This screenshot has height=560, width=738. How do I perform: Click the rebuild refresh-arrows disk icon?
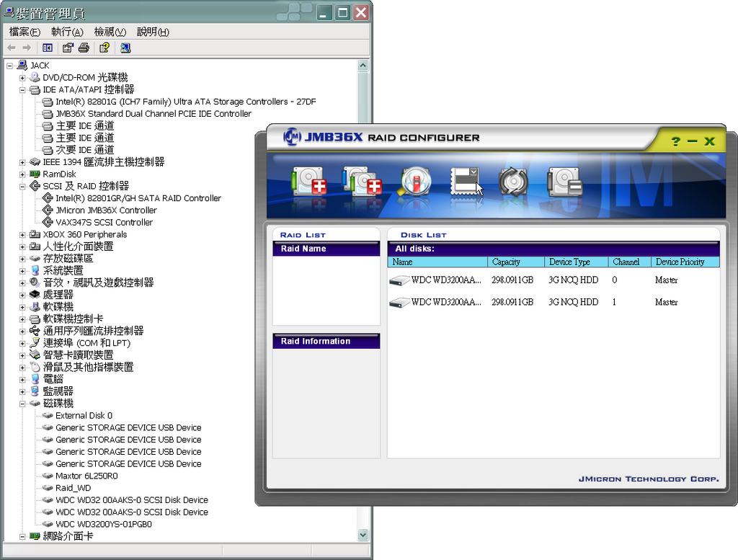pyautogui.click(x=513, y=181)
